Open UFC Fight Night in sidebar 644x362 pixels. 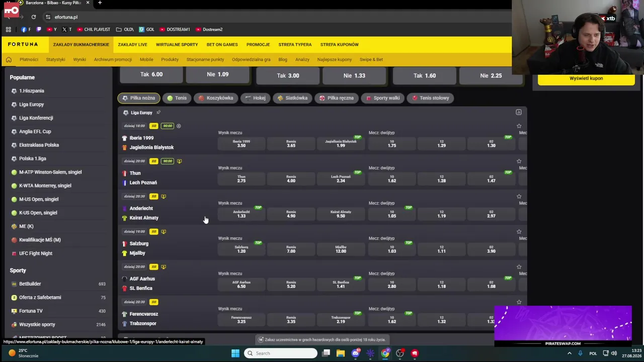(x=35, y=253)
